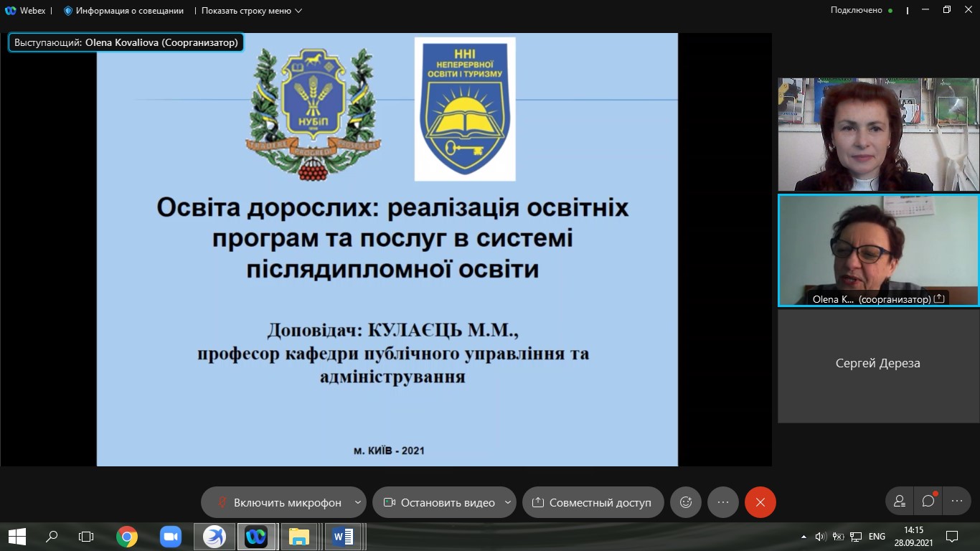Image resolution: width=980 pixels, height=551 pixels.
Task: Show hidden system tray icons
Action: 804,536
